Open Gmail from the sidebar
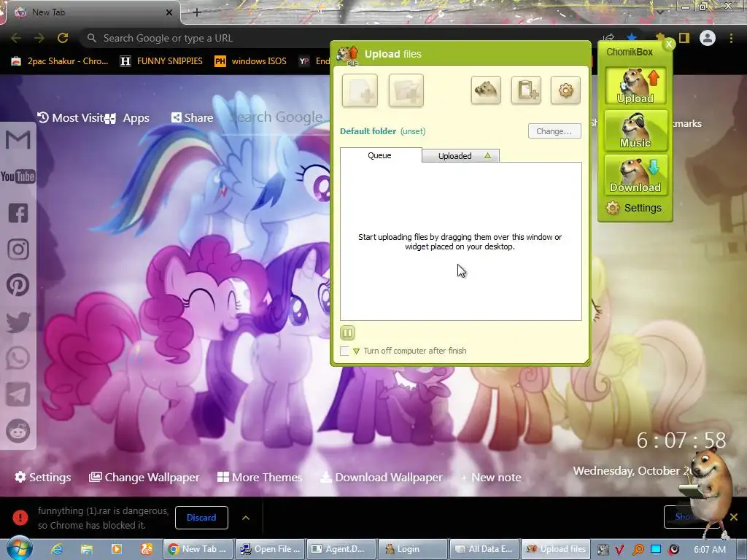 [18, 140]
